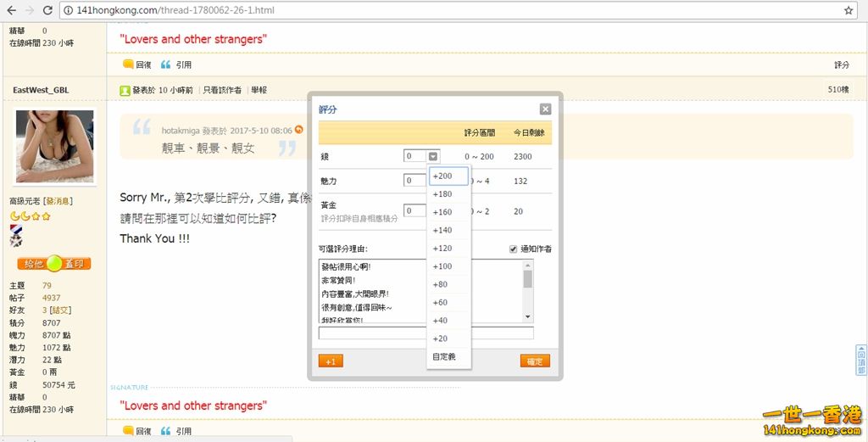
Task: Click the 發消息 send message link
Action: click(58, 201)
